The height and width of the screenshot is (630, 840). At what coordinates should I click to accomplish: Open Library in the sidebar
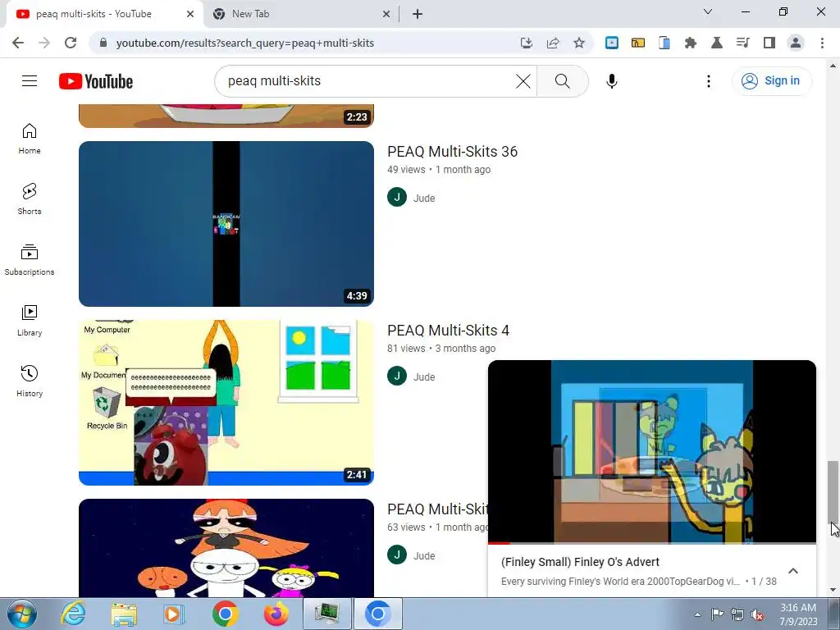tap(30, 321)
